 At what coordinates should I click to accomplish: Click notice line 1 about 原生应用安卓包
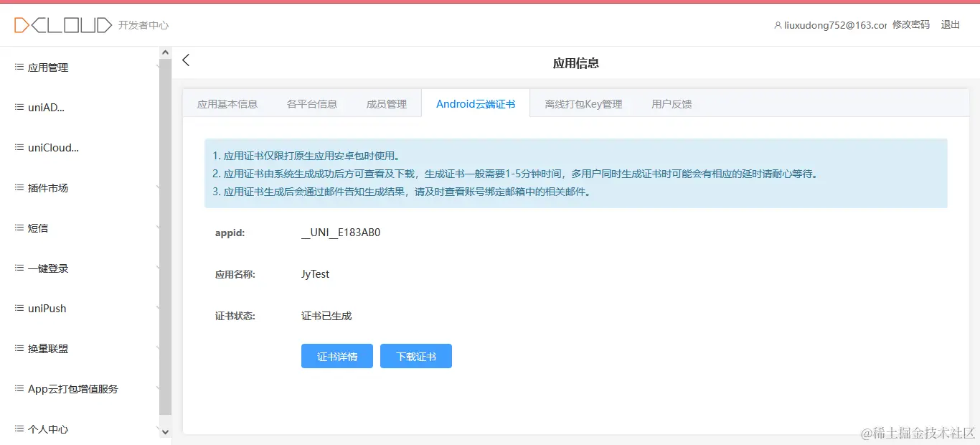[306, 156]
